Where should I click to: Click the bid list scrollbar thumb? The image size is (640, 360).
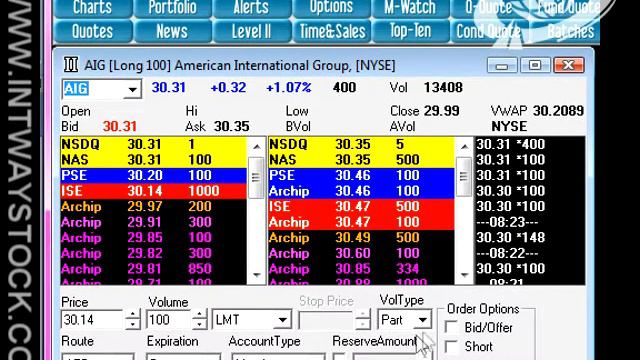point(256,177)
